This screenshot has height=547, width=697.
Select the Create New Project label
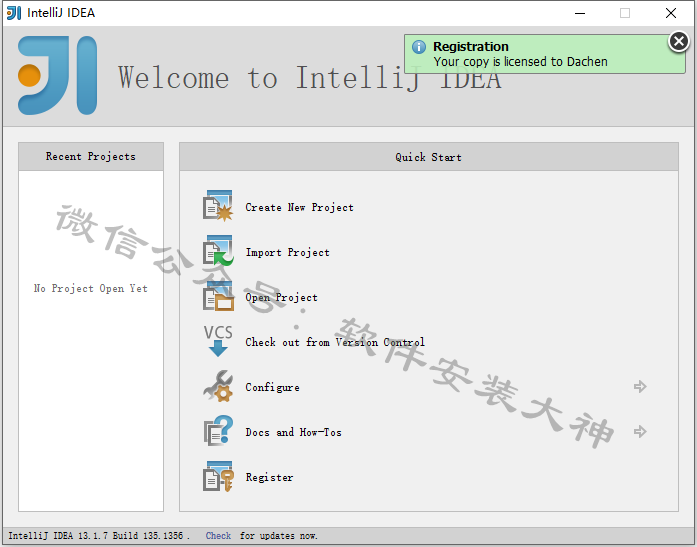[299, 208]
